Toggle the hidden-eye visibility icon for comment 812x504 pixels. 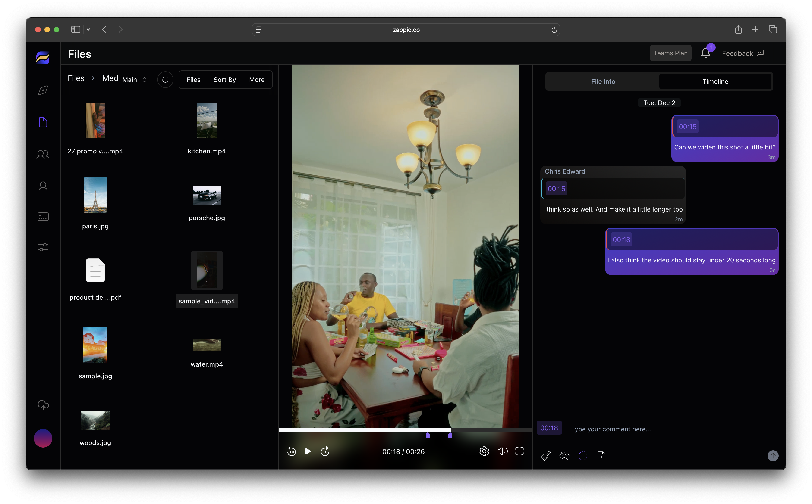pos(564,456)
